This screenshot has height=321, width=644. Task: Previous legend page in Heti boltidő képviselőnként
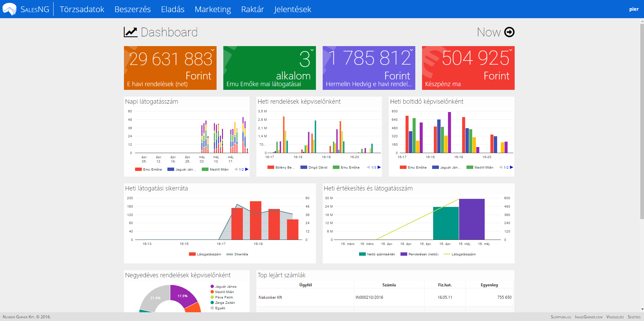(501, 167)
